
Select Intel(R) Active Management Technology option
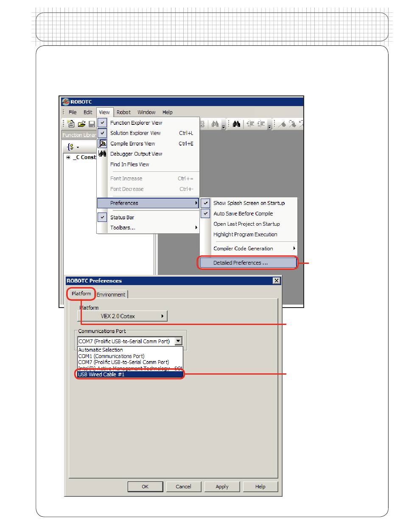point(130,368)
